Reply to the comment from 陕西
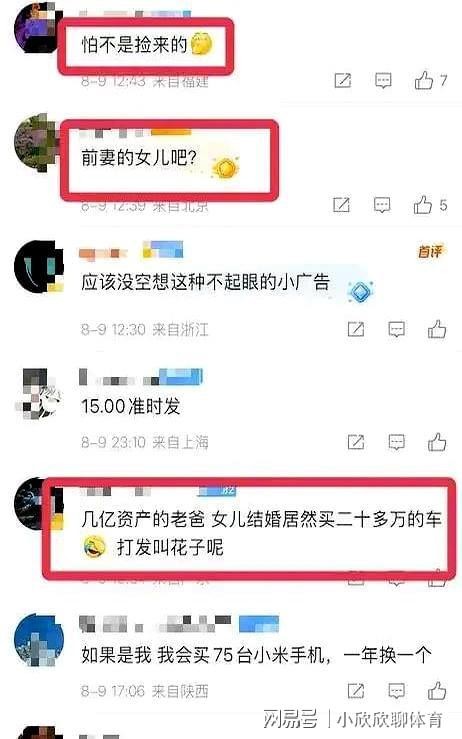 tap(396, 691)
